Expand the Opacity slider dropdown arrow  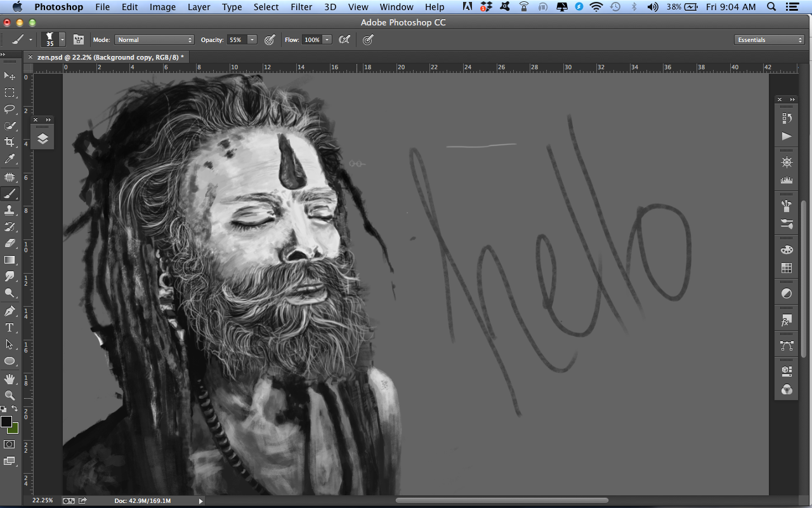(x=252, y=40)
